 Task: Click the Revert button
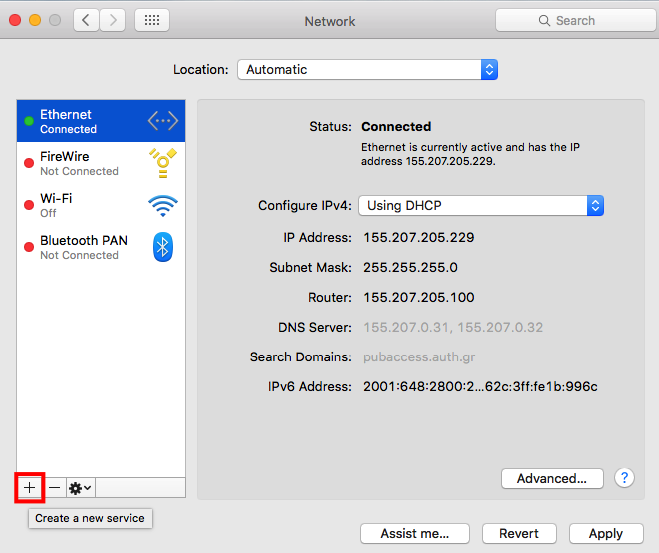click(519, 533)
